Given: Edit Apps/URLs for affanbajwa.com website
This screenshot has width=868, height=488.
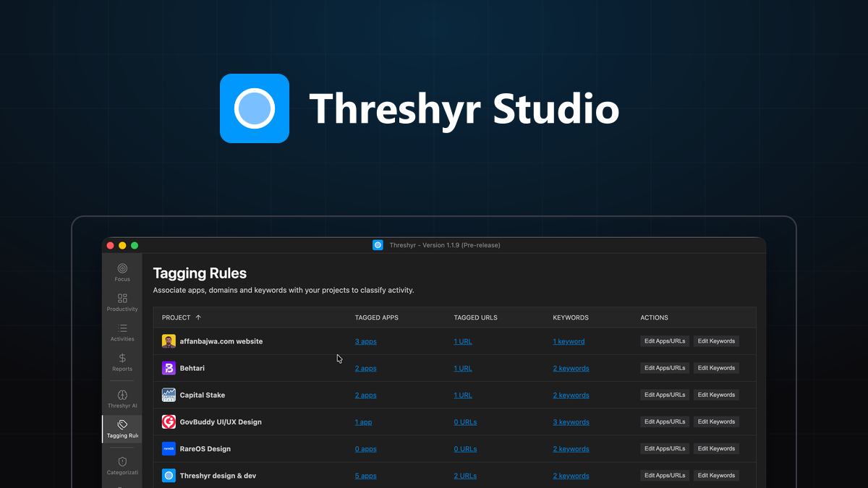Looking at the screenshot, I should (665, 341).
